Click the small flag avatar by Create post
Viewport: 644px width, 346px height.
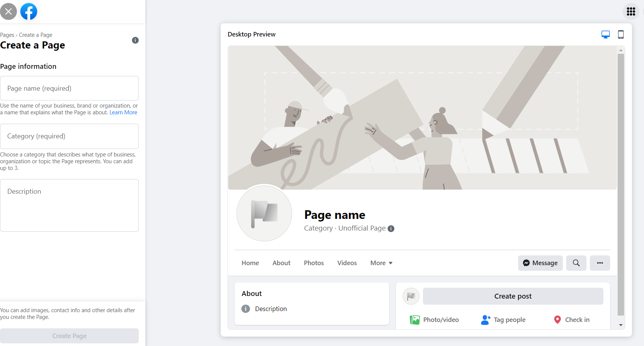[411, 296]
